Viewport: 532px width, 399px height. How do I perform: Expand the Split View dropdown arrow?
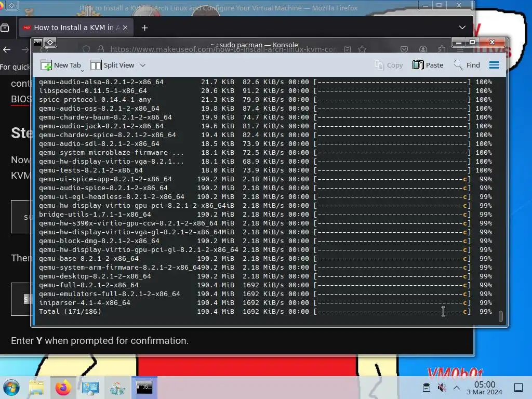143,65
